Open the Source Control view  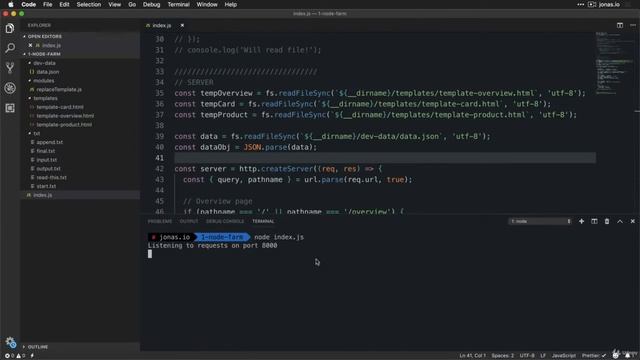tap(10, 68)
